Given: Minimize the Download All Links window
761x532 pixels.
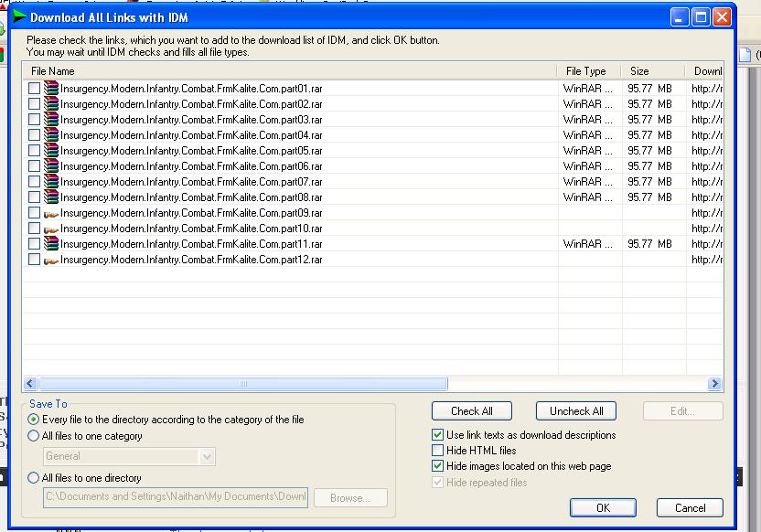Looking at the screenshot, I should point(680,17).
